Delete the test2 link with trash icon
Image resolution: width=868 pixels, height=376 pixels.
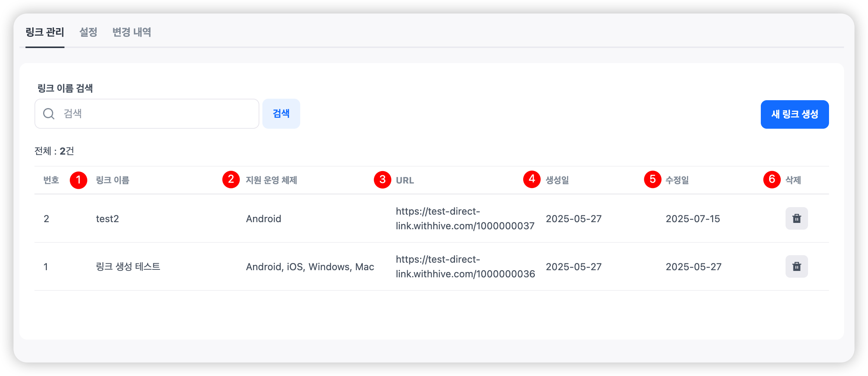coord(796,218)
